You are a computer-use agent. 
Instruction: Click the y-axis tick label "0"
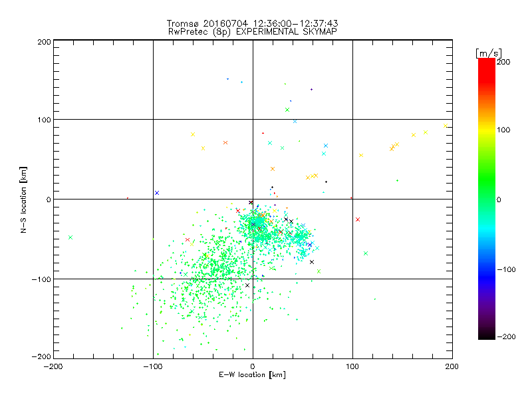[x=49, y=199]
